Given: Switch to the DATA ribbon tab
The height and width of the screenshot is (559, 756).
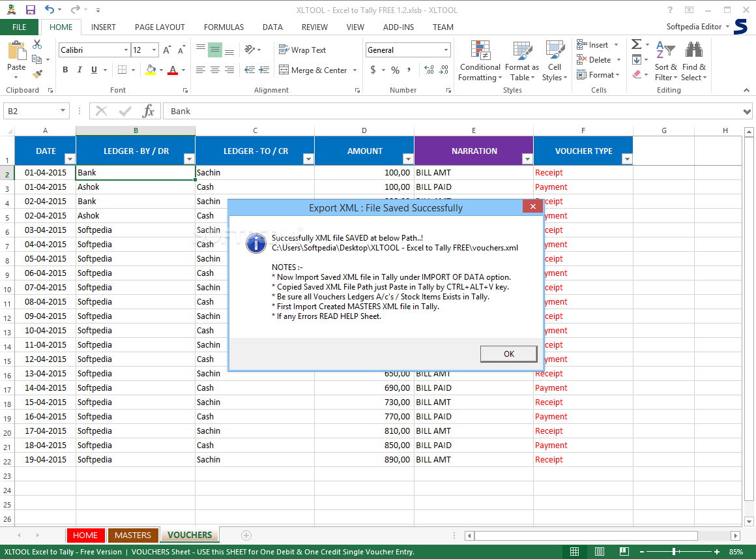Looking at the screenshot, I should [272, 27].
